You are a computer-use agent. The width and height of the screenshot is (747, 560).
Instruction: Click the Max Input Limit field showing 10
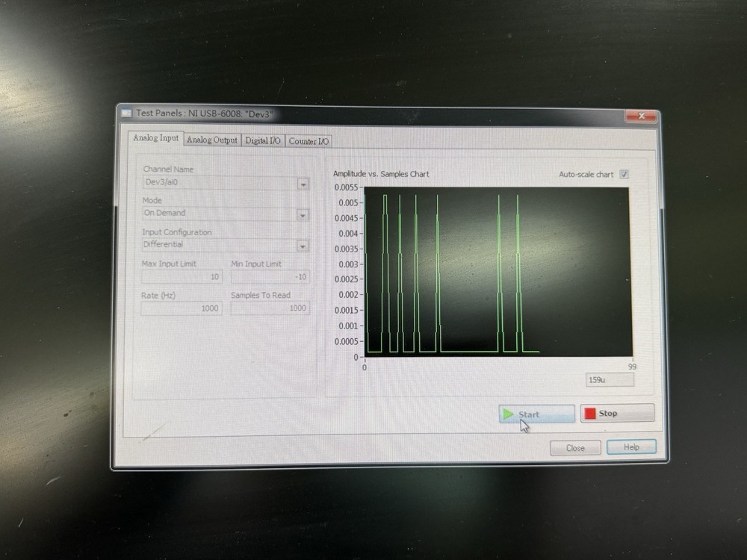(181, 277)
